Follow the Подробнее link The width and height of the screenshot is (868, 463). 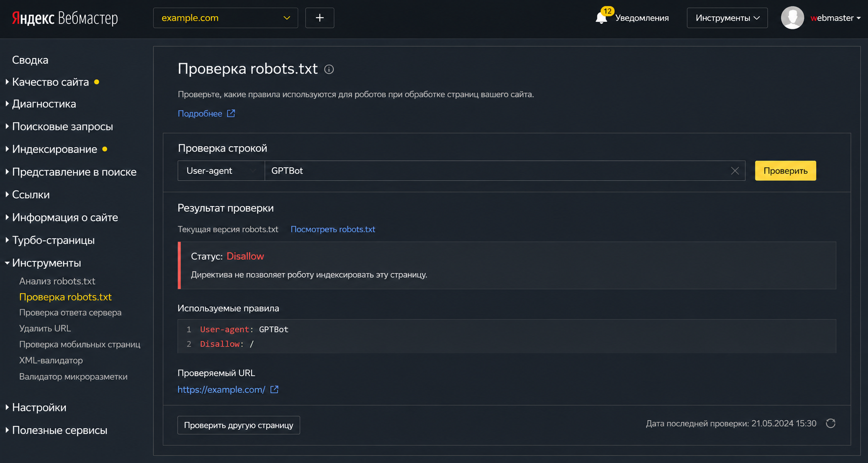pos(200,113)
